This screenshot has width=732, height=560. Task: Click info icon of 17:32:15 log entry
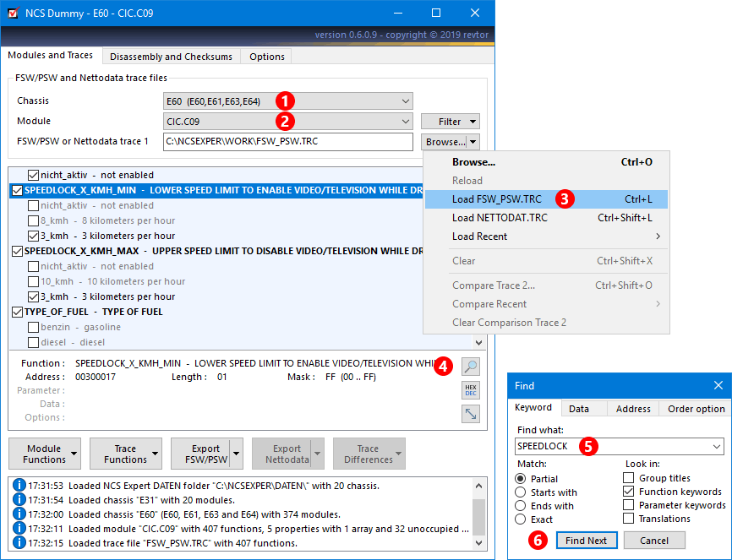tap(19, 543)
